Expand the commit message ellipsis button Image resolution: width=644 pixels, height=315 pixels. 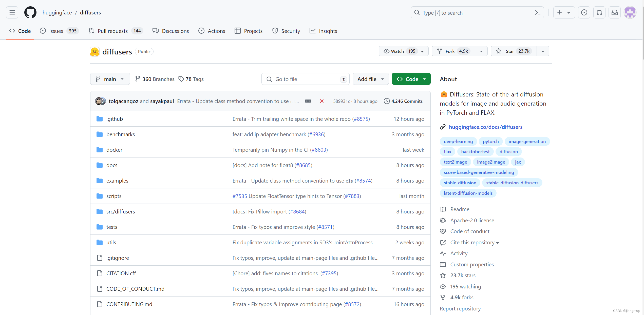tap(308, 101)
